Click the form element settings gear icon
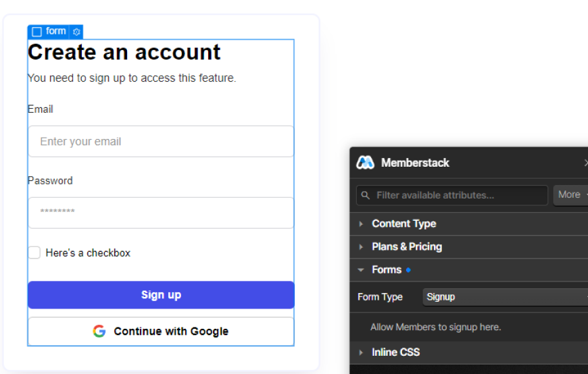This screenshot has width=588, height=374. 76,32
